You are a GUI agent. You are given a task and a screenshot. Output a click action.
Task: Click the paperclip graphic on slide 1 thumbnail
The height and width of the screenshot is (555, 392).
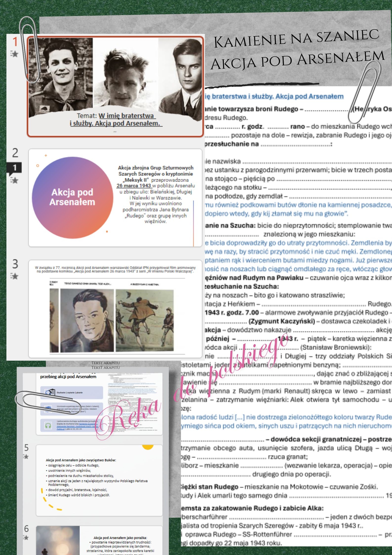30,49
